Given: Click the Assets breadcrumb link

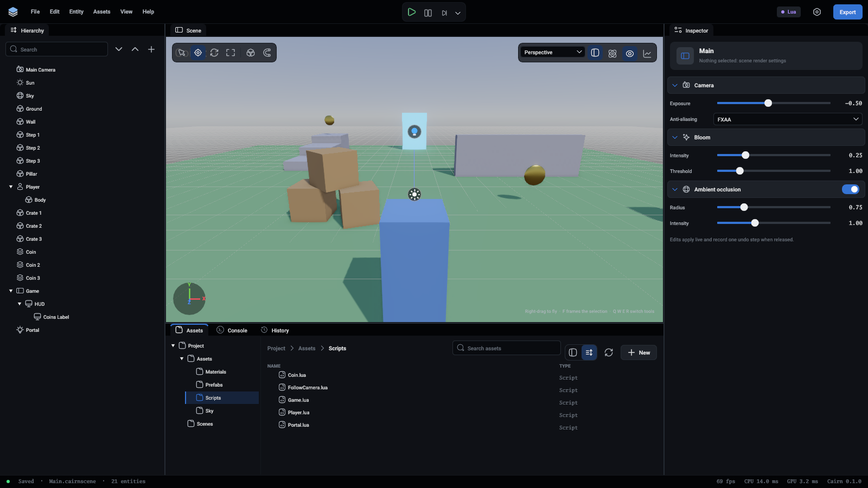Looking at the screenshot, I should click(307, 349).
